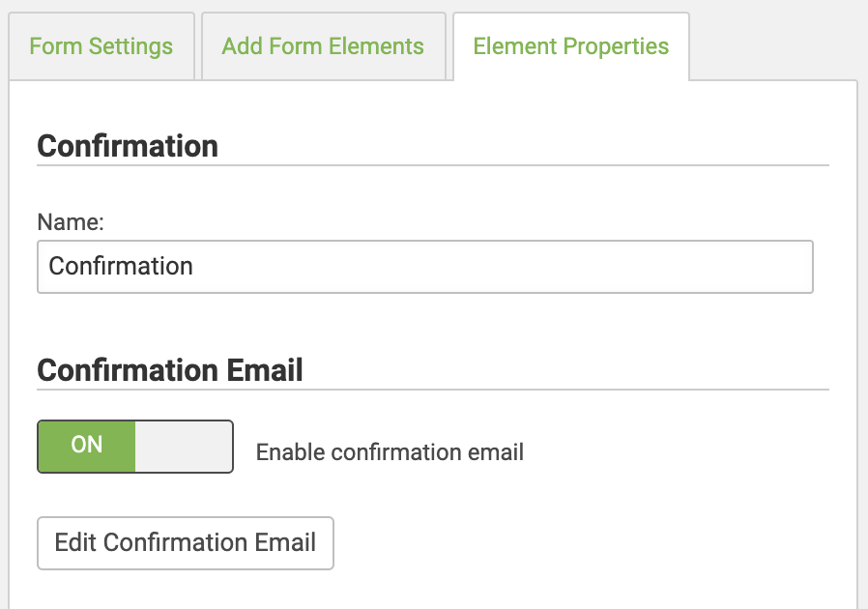
Task: Select the Confirmation text in Name field
Action: [120, 267]
